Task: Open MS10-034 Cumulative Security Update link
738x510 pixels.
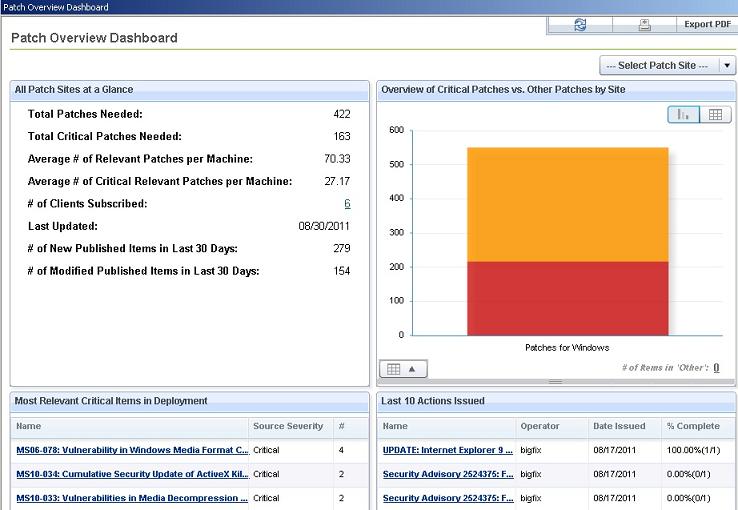Action: click(132, 474)
